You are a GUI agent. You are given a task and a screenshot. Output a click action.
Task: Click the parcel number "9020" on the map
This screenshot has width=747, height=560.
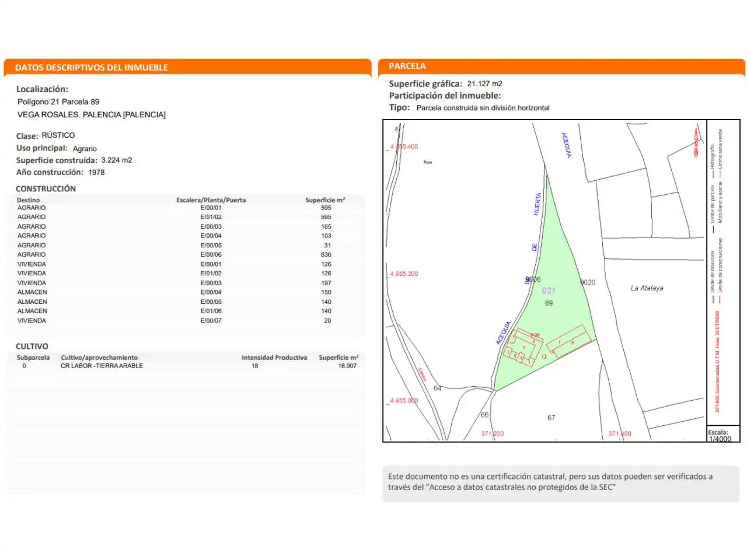[588, 282]
